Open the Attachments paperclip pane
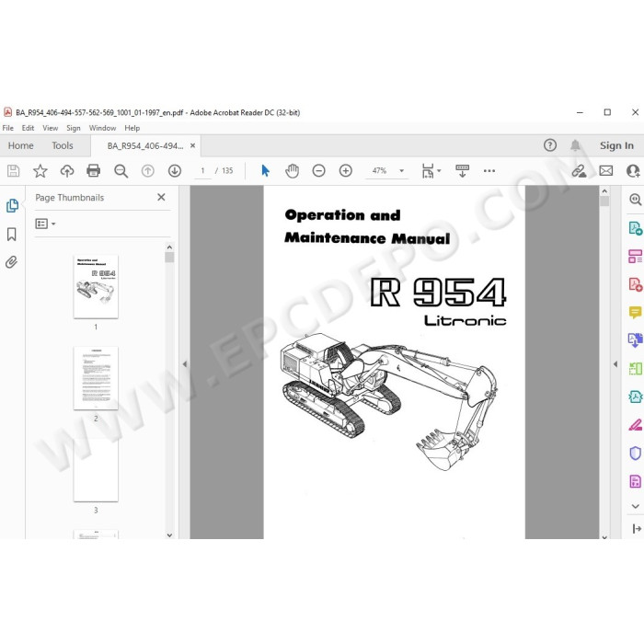This screenshot has height=644, width=644. click(11, 262)
